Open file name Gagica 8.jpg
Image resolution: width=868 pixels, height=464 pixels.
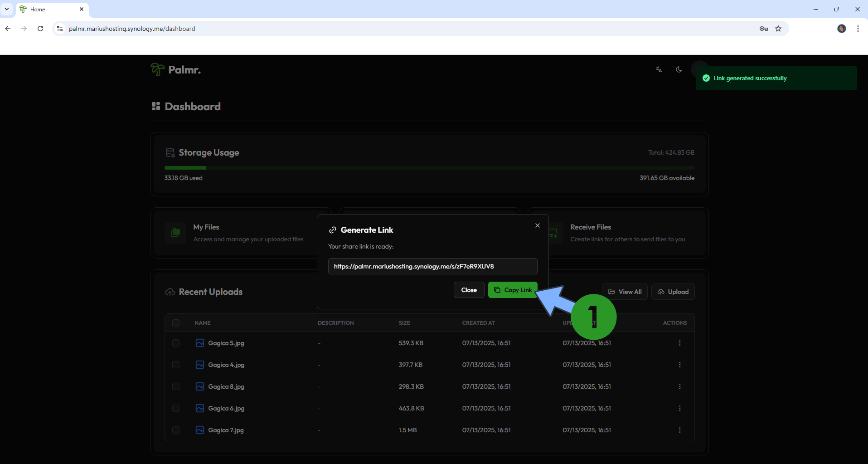[x=226, y=386]
